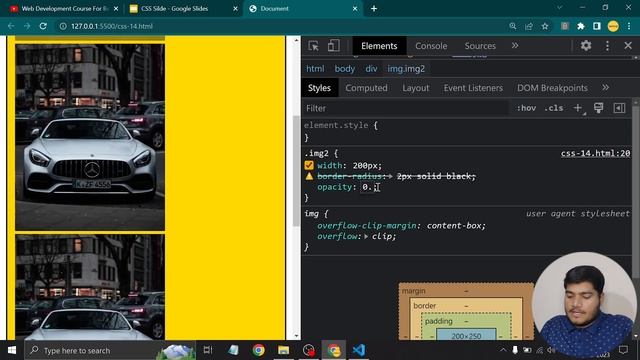Image resolution: width=640 pixels, height=360 pixels.
Task: Open Task View from the taskbar
Action: click(208, 350)
